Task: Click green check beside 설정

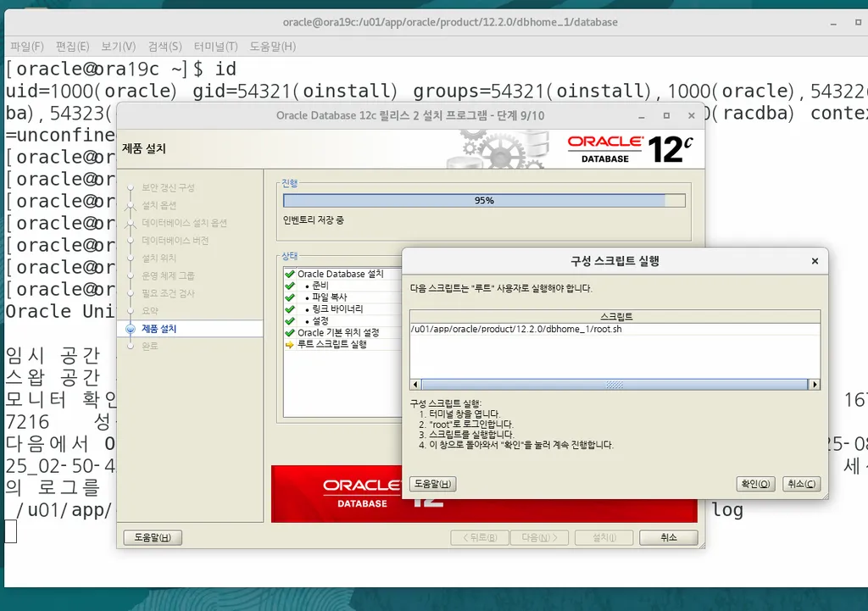Action: coord(290,321)
